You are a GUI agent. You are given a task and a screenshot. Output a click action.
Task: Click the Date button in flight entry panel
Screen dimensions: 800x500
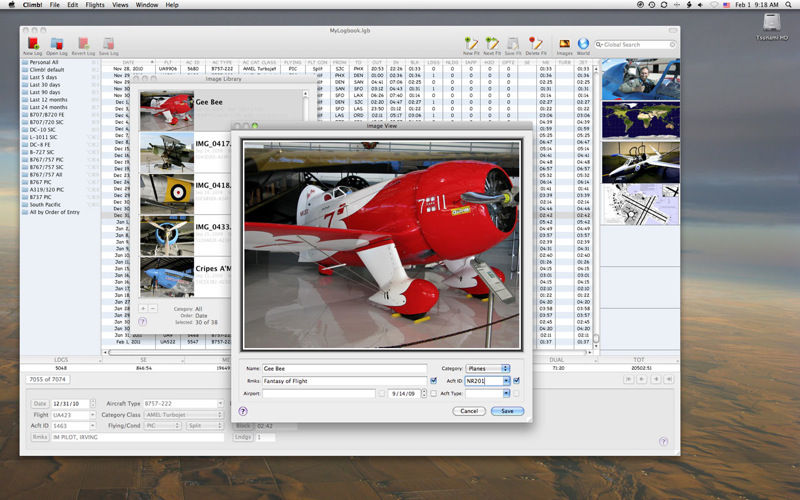click(40, 404)
